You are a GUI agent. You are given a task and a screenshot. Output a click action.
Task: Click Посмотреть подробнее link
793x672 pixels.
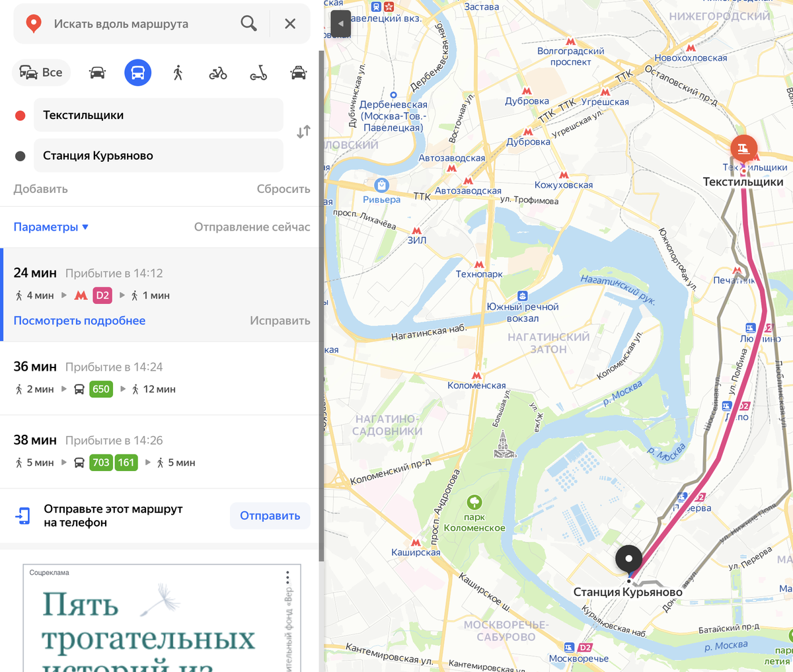pos(79,320)
